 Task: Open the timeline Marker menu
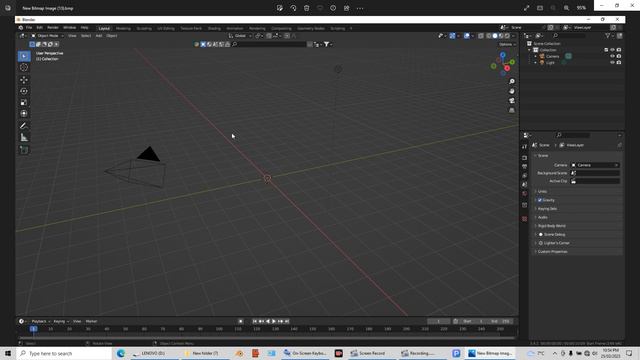click(91, 321)
